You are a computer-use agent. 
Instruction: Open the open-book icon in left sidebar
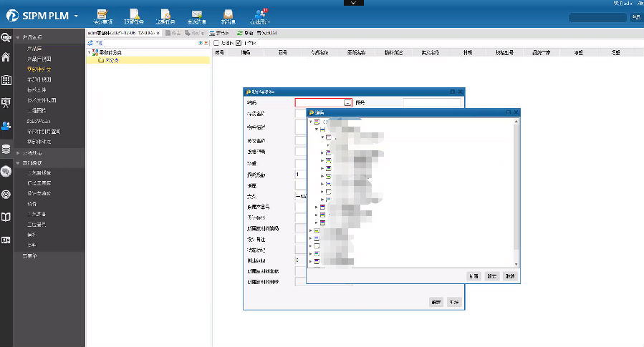point(6,217)
